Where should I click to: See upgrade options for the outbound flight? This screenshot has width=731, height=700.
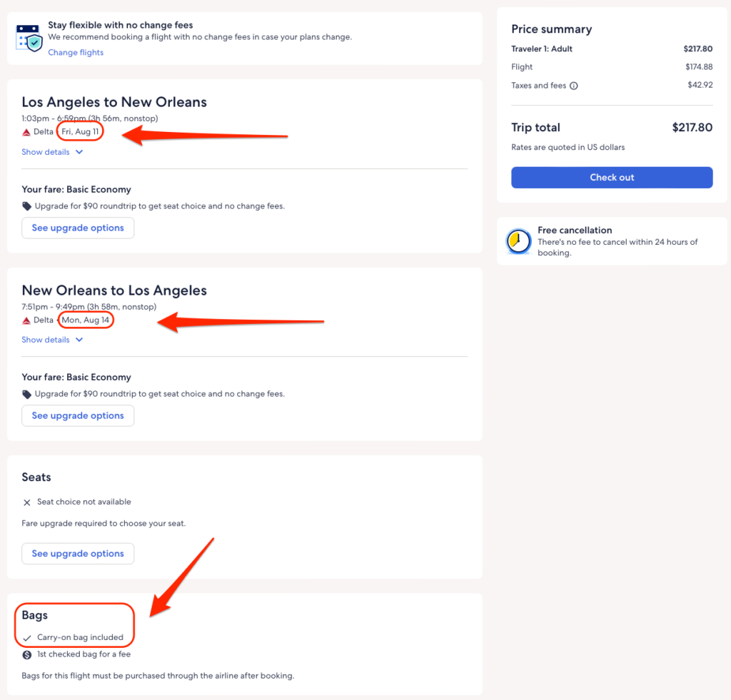tap(78, 228)
